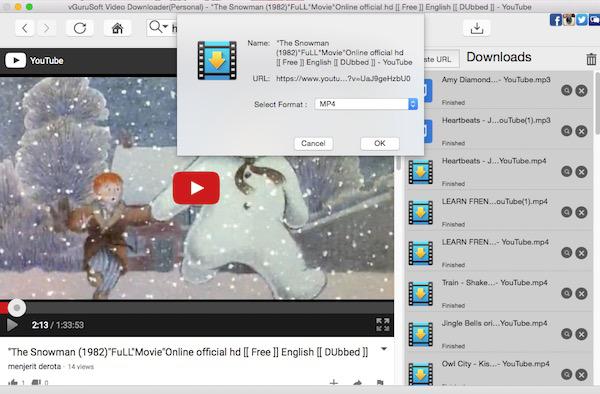This screenshot has height=394, width=600.
Task: Add to playlist with the plus icon
Action: (334, 382)
